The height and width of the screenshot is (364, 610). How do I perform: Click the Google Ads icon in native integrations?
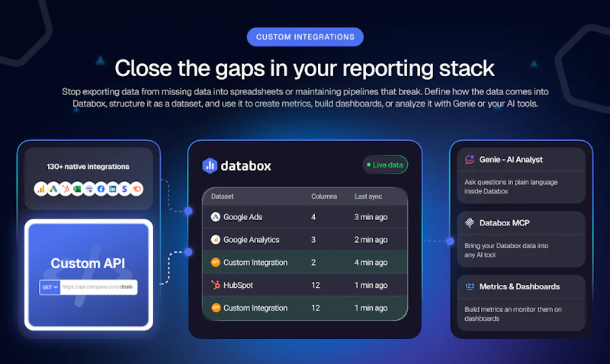tap(53, 189)
